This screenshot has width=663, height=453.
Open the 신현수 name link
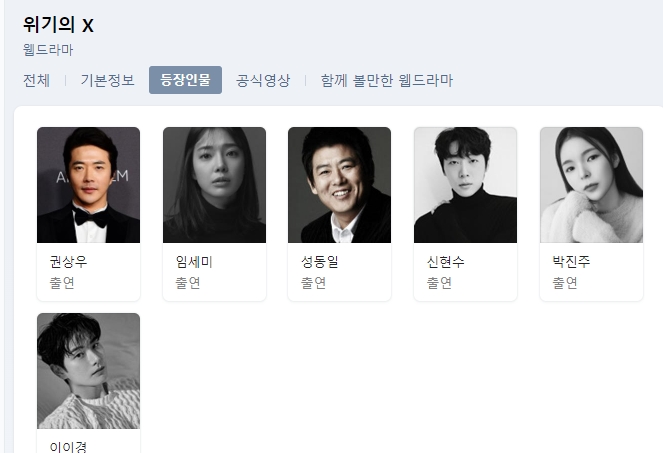coord(445,262)
